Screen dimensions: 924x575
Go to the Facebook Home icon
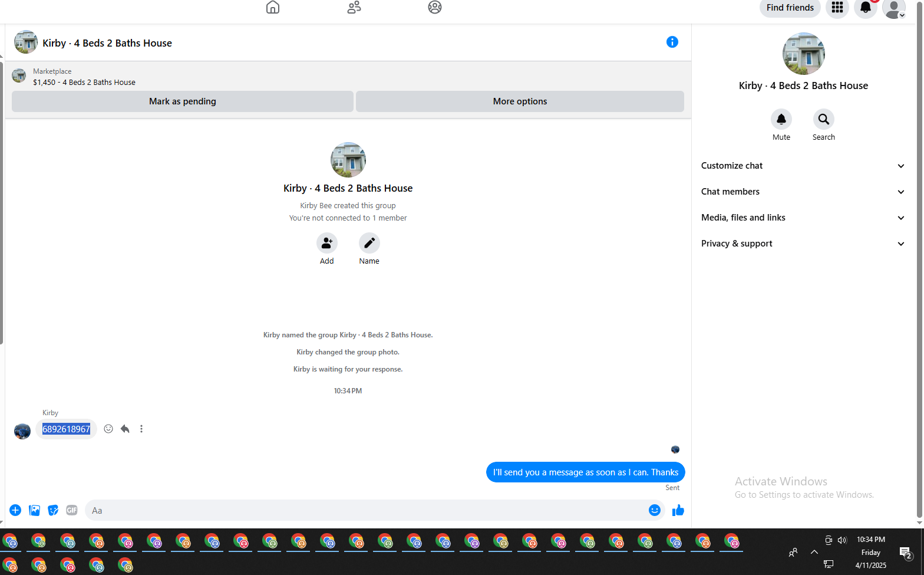[273, 7]
